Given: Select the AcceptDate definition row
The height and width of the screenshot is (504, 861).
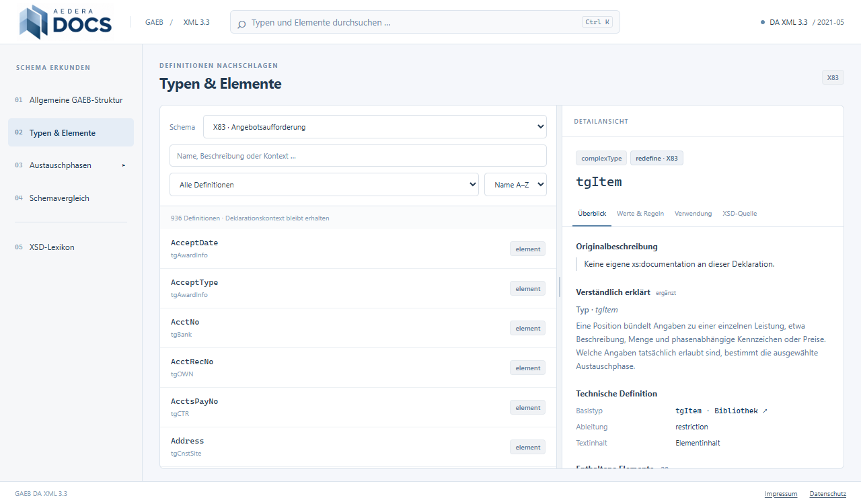Looking at the screenshot, I should pos(358,249).
